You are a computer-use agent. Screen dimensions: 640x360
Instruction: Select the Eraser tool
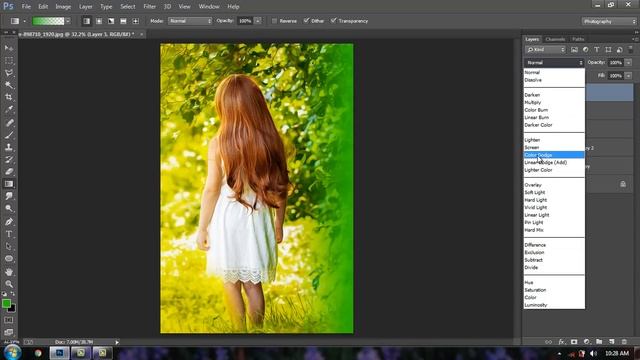coord(9,171)
